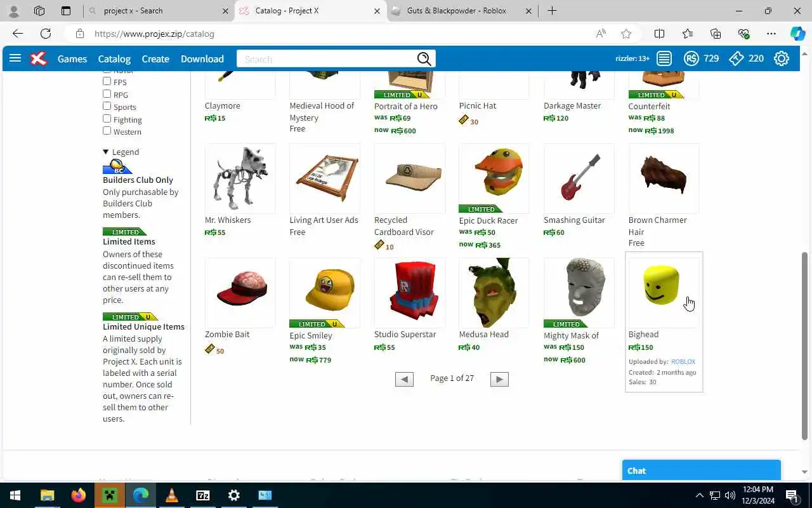Refresh the page with reload icon
This screenshot has width=812, height=508.
(46, 34)
